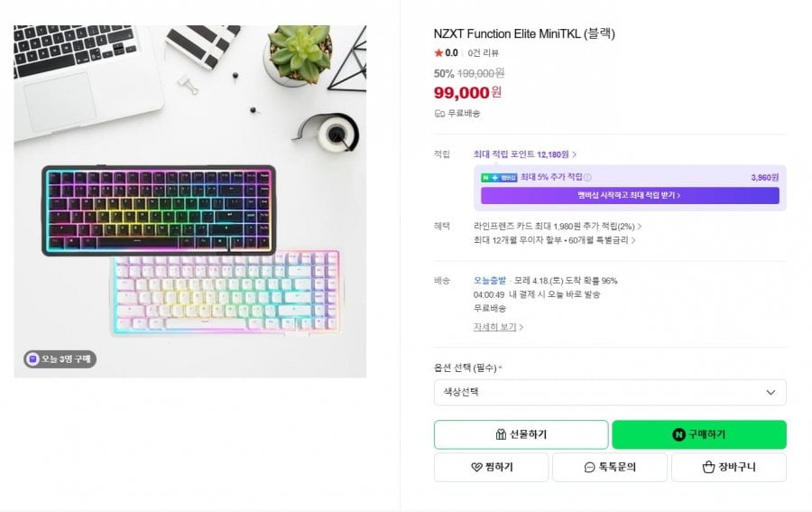Click the 오늘출발 delivery label
This screenshot has width=812, height=512.
coord(490,281)
